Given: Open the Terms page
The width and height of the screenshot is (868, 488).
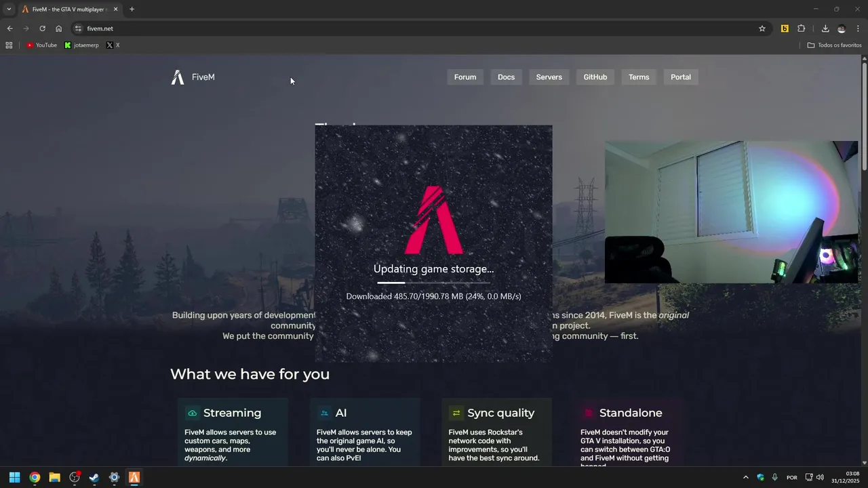Looking at the screenshot, I should [639, 77].
